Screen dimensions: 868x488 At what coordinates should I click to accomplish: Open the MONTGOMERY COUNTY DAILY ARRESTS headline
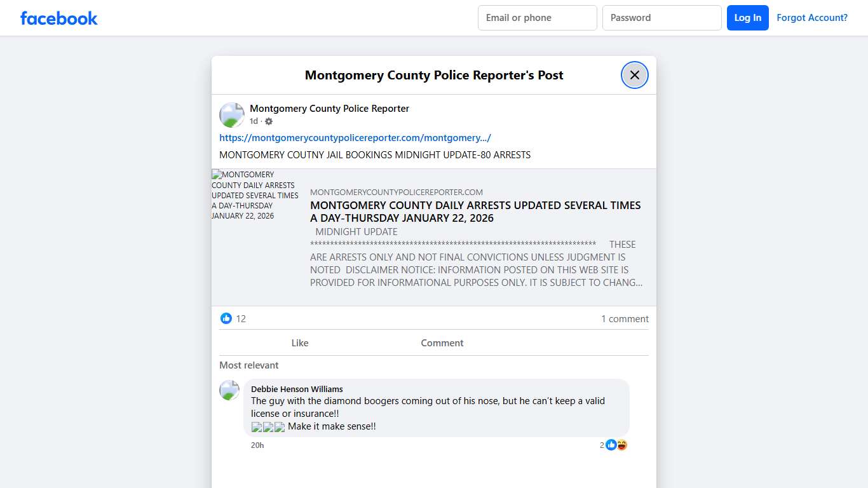tap(475, 211)
